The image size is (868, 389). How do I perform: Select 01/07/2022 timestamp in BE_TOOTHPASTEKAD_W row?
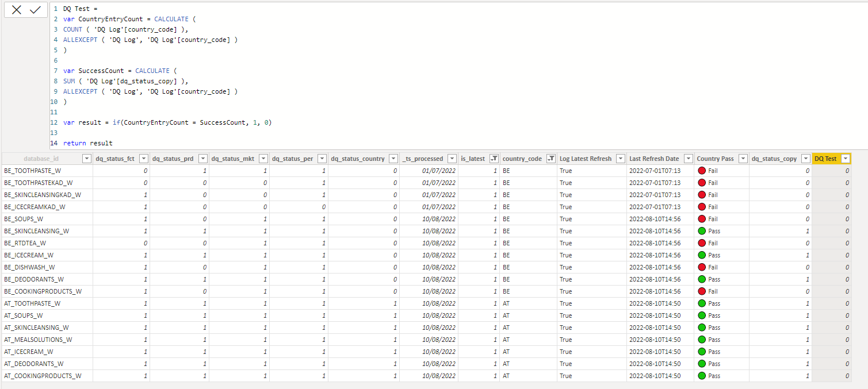pyautogui.click(x=439, y=183)
